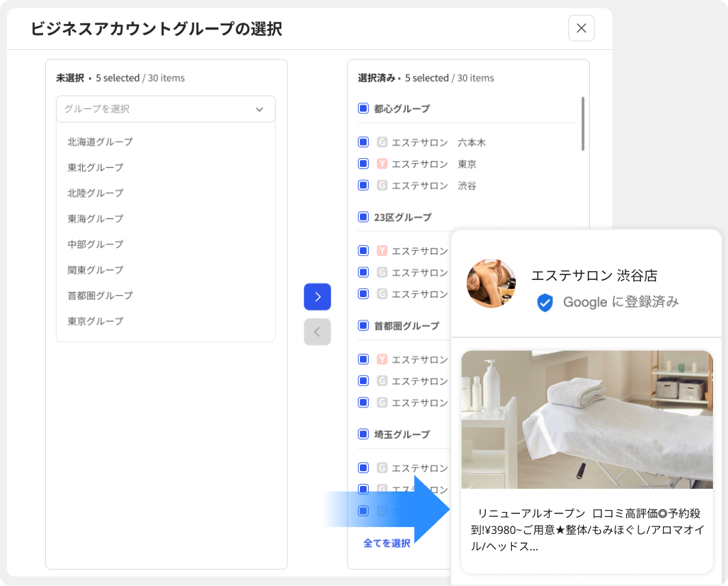
Task: Open the グループを選択 dropdown
Action: click(x=166, y=109)
